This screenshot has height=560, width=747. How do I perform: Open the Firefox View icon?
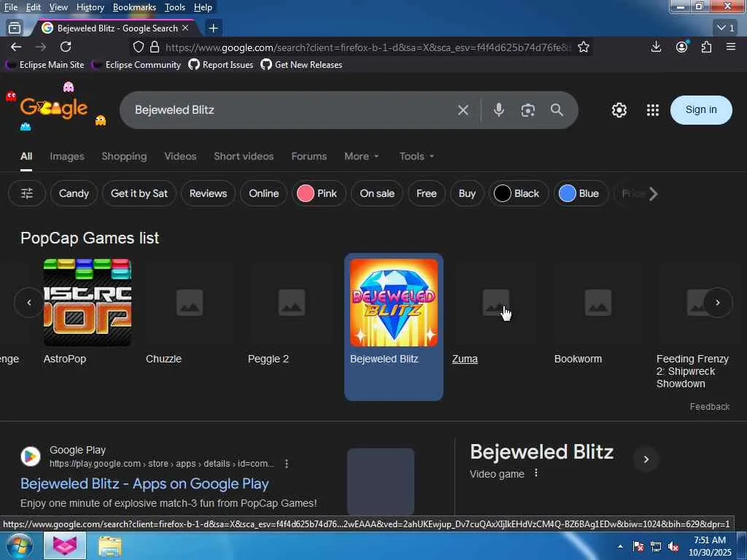15,28
